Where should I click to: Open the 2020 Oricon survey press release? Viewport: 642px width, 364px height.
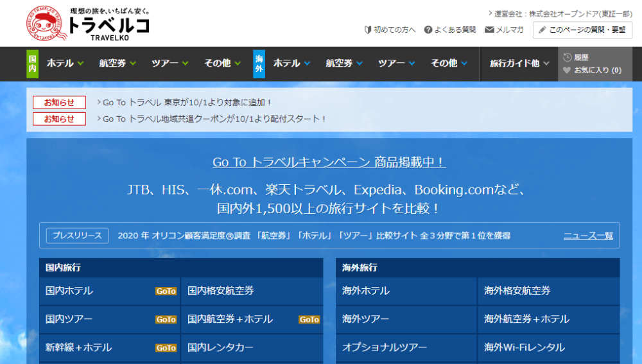tap(314, 236)
